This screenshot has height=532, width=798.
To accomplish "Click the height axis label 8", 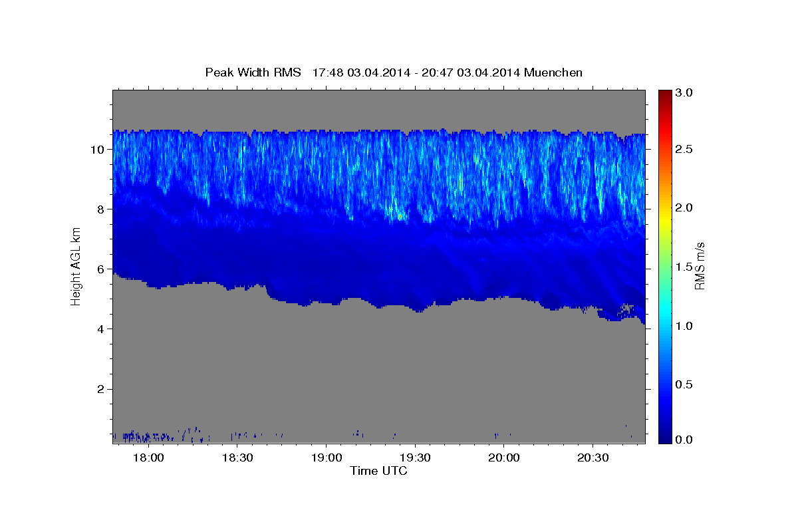I will click(102, 209).
